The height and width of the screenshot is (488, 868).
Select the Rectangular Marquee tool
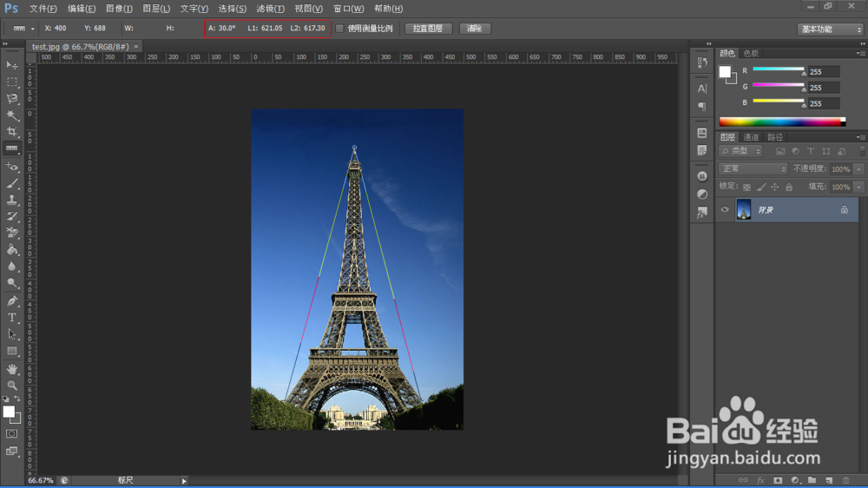click(x=11, y=82)
